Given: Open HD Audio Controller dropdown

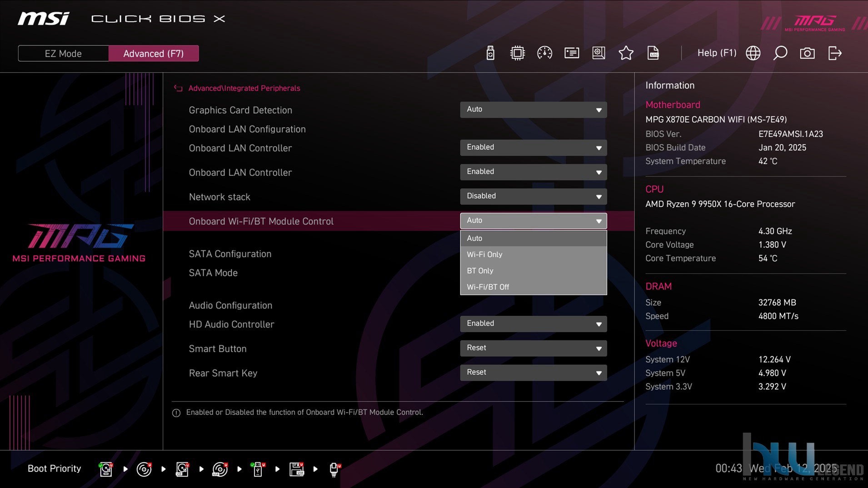Looking at the screenshot, I should [x=533, y=324].
